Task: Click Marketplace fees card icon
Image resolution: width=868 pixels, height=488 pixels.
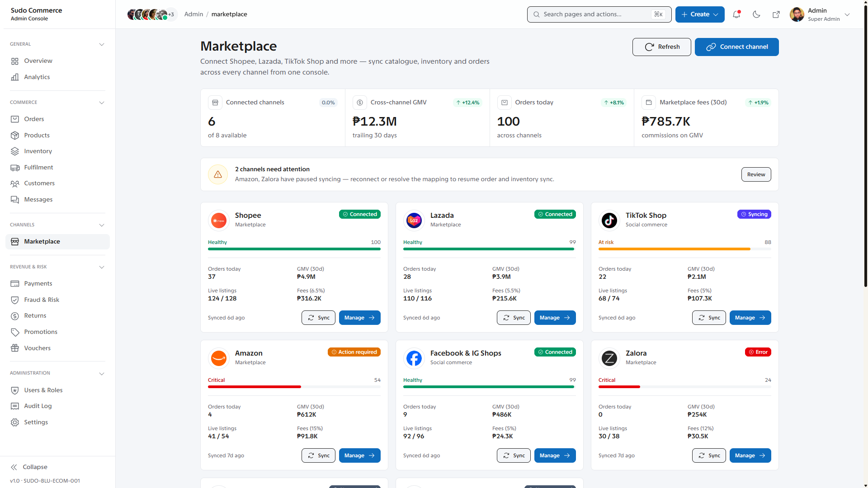Action: coord(649,103)
